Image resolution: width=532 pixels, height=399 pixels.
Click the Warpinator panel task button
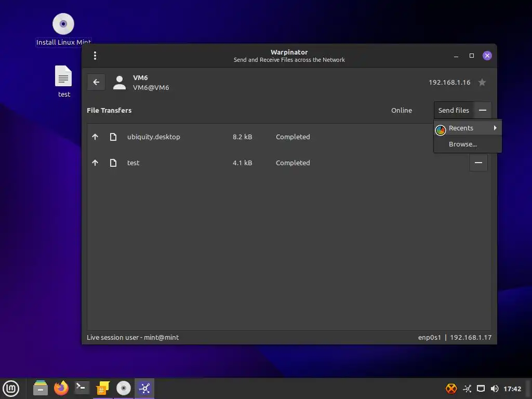(x=144, y=388)
